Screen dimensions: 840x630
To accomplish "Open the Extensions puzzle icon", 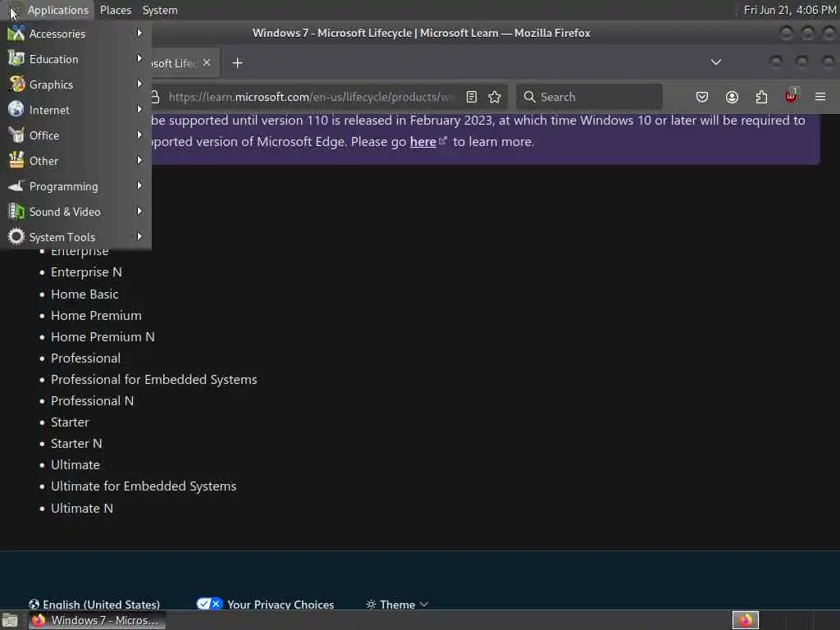I will click(x=761, y=97).
